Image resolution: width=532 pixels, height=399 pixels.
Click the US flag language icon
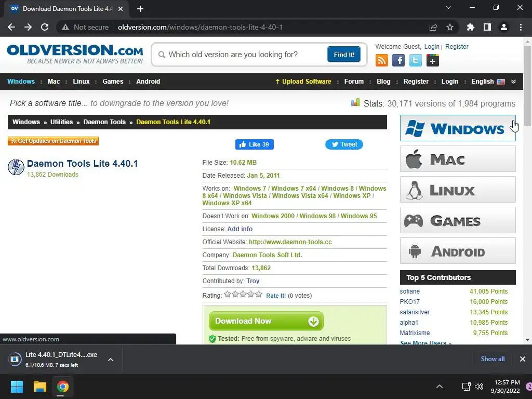pos(501,82)
